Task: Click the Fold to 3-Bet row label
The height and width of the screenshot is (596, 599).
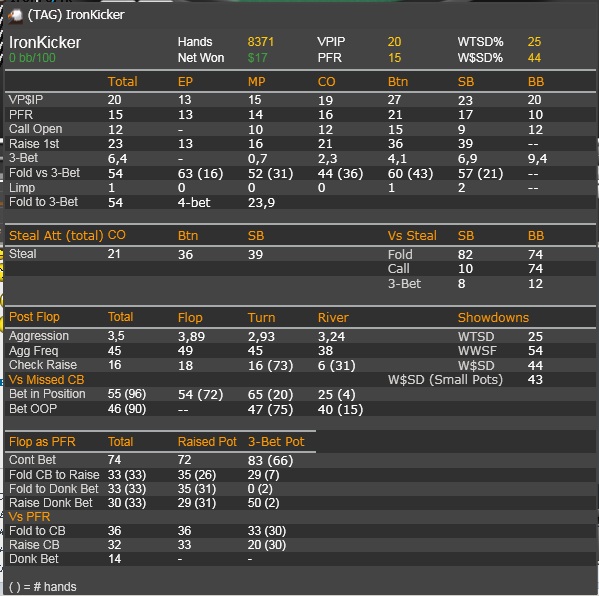Action: 44,202
